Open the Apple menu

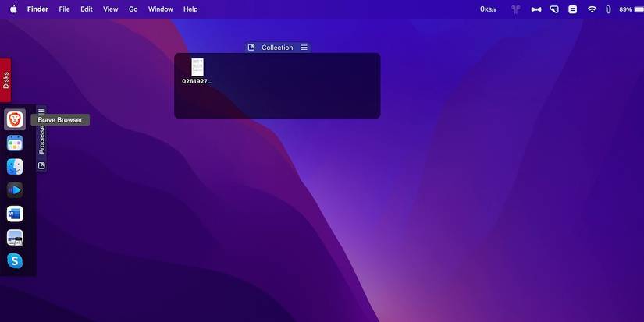(x=13, y=9)
